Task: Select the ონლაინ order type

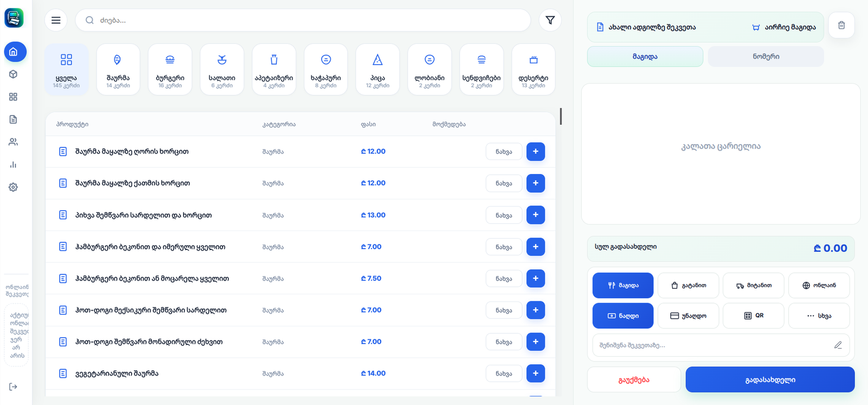Action: 819,285
